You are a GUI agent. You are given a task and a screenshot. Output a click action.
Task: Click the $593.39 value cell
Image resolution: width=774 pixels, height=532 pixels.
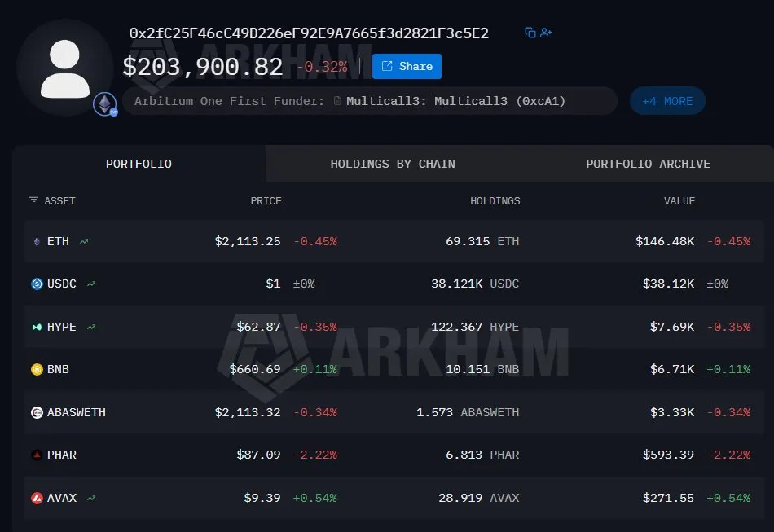(x=668, y=455)
